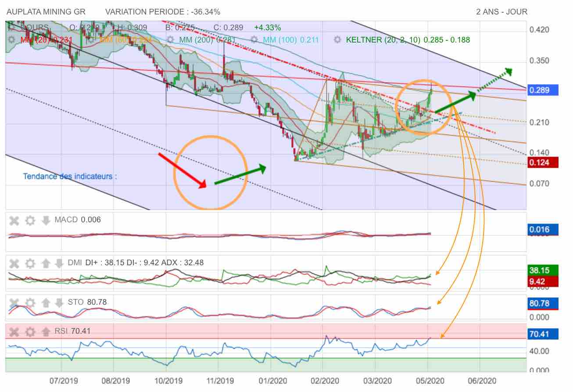Click the green 38.15 DI+ tag
Viewport: 573px width, 392px height.
(543, 271)
